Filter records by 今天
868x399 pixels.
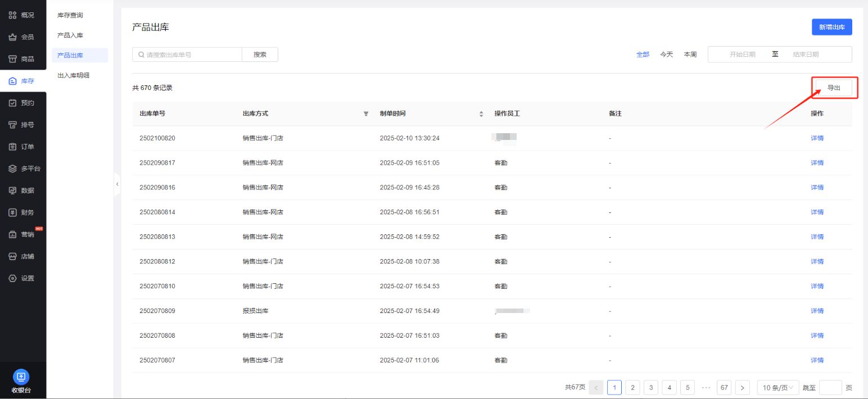[x=666, y=55]
